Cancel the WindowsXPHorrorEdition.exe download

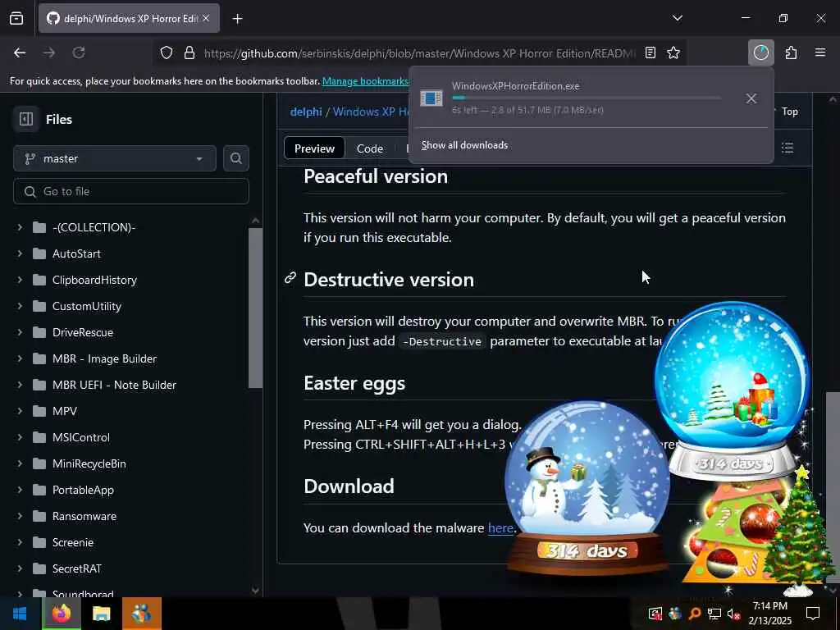click(751, 98)
